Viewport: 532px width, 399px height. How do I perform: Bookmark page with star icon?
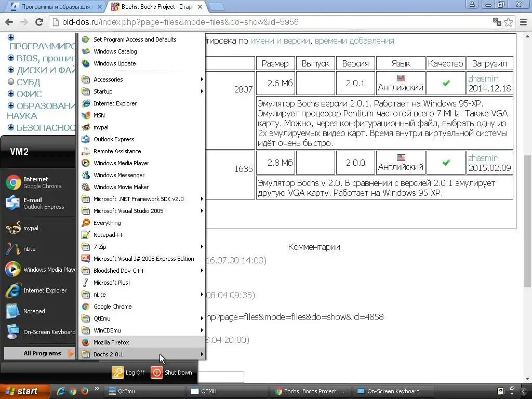[508, 22]
